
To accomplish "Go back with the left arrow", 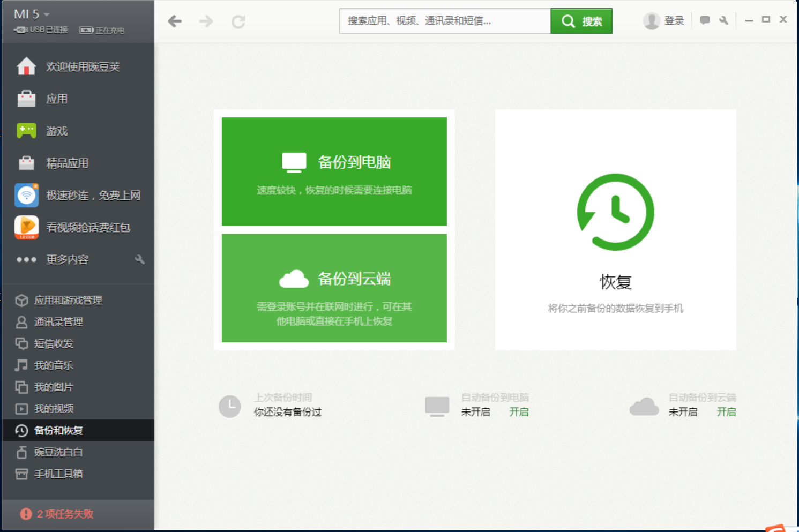I will 175,21.
